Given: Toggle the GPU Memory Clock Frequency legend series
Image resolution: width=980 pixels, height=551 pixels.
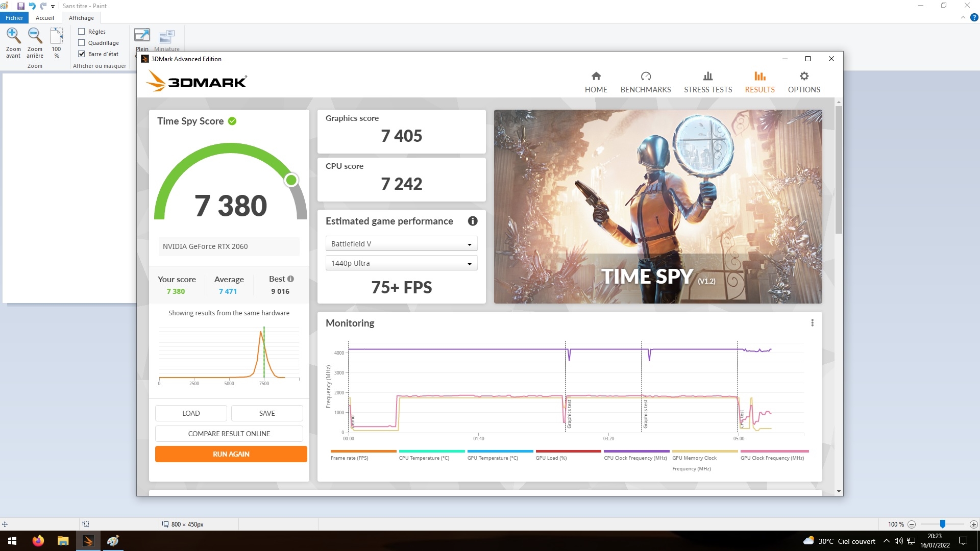Looking at the screenshot, I should (704, 460).
